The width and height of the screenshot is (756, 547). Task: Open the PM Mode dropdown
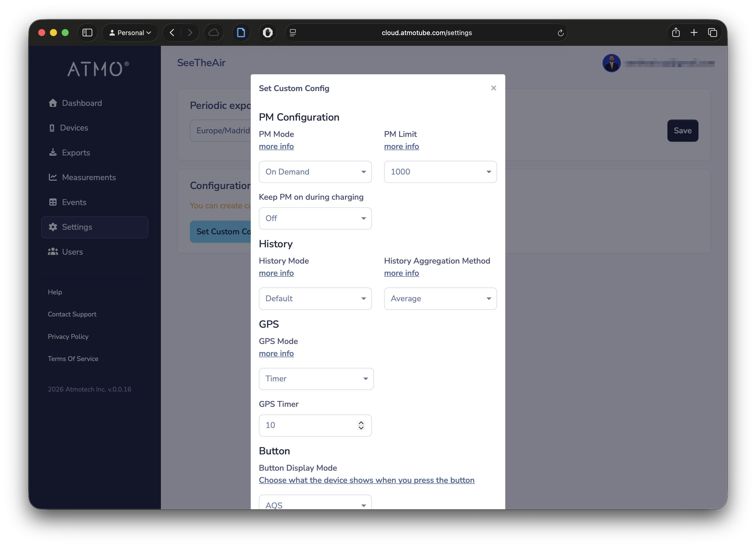[315, 171]
